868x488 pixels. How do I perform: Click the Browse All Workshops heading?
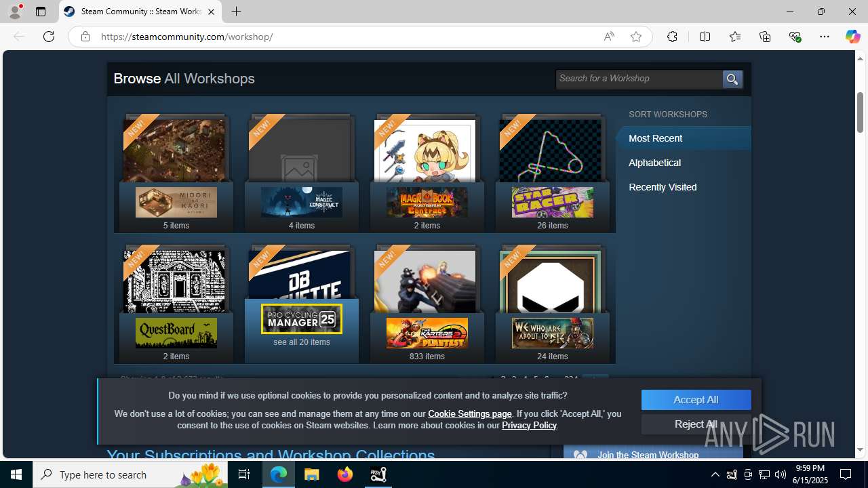click(184, 79)
